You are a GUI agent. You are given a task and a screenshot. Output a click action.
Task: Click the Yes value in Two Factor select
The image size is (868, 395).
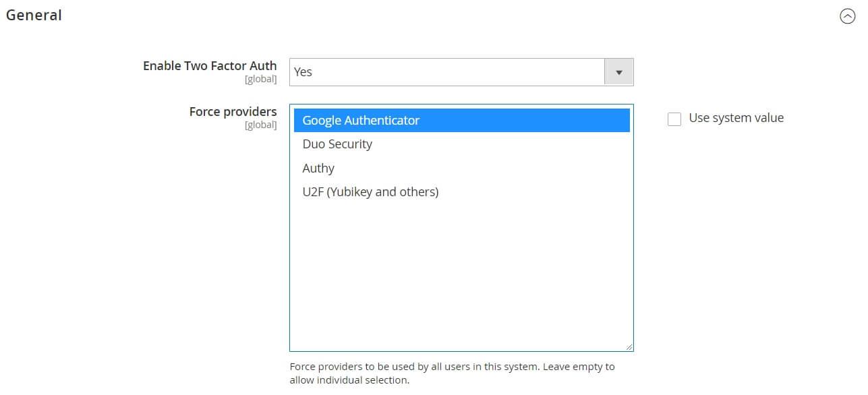click(x=303, y=72)
